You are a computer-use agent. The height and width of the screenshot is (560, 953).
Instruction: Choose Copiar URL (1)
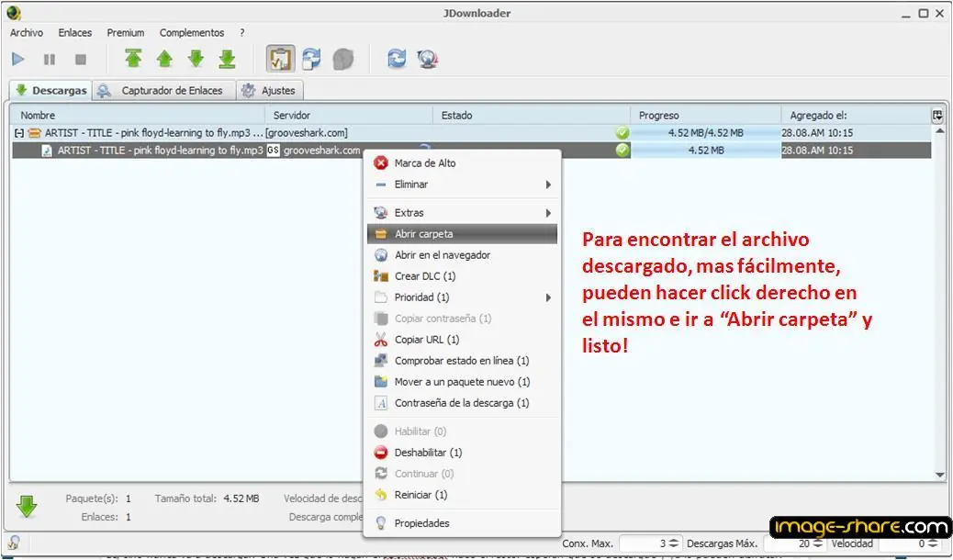pyautogui.click(x=462, y=340)
